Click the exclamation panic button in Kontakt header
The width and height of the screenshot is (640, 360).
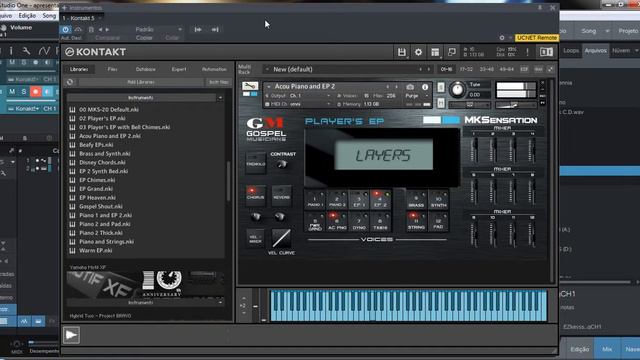pos(527,52)
